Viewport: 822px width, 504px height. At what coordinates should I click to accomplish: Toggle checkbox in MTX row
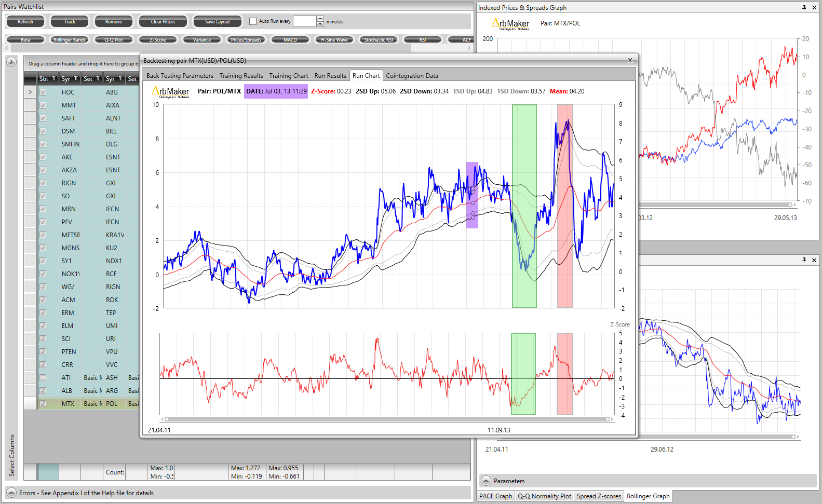(x=43, y=404)
